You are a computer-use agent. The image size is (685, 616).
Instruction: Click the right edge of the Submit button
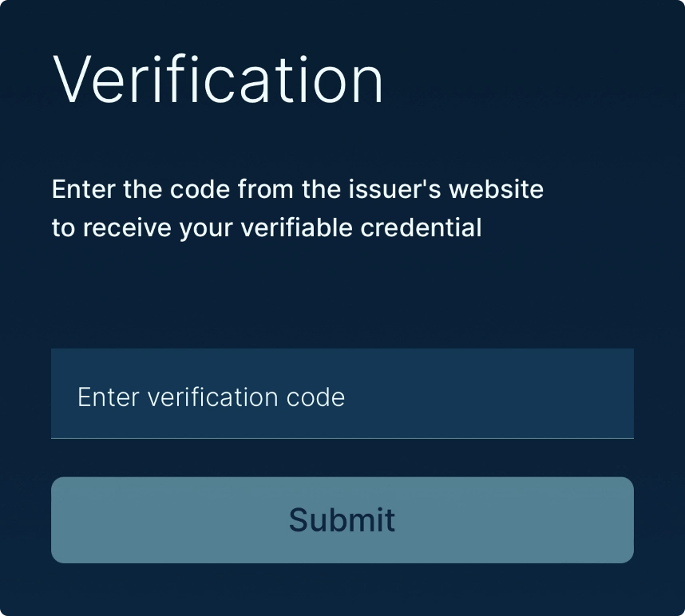tap(623, 520)
